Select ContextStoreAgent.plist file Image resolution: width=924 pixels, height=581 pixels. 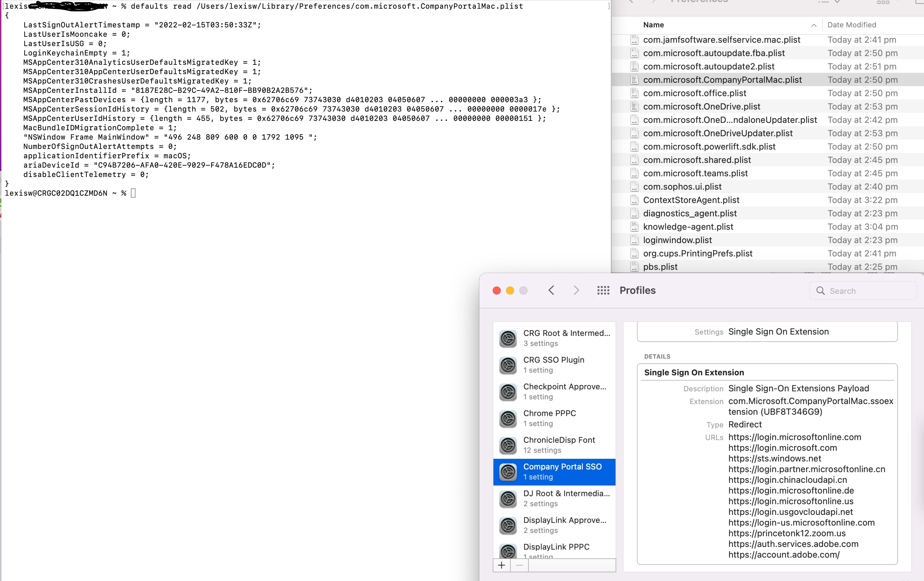767,200
